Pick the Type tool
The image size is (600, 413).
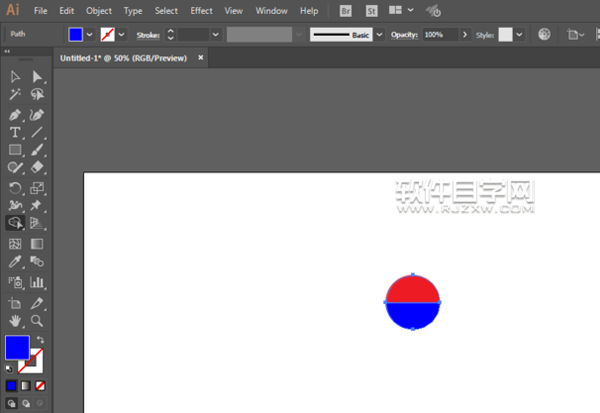tap(15, 132)
